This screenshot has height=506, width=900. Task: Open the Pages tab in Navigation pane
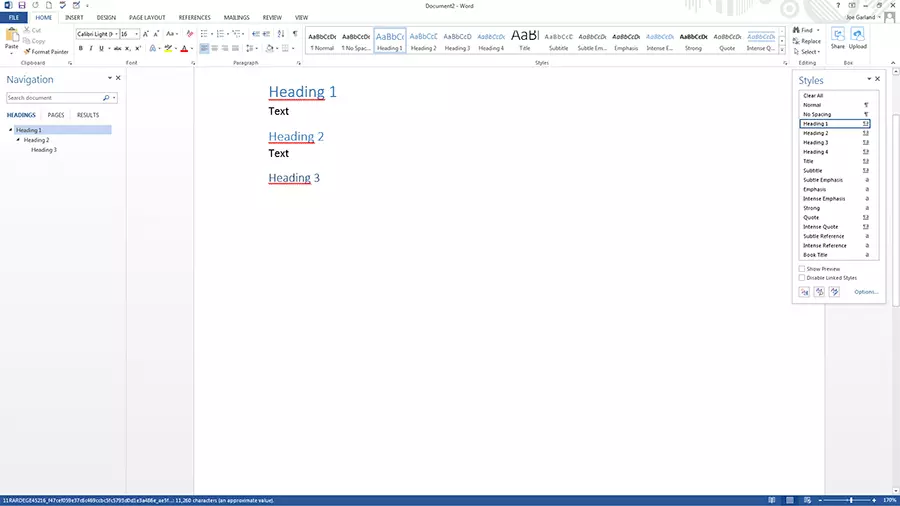[56, 115]
